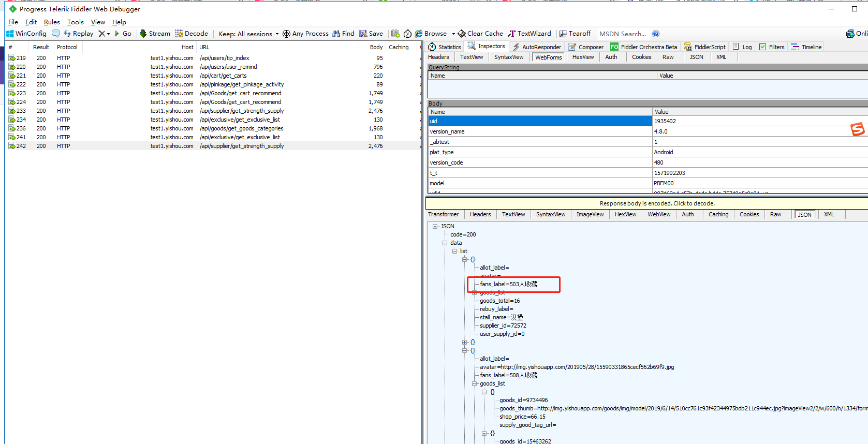Select response Transformer tab
The image size is (868, 444).
pyautogui.click(x=443, y=214)
